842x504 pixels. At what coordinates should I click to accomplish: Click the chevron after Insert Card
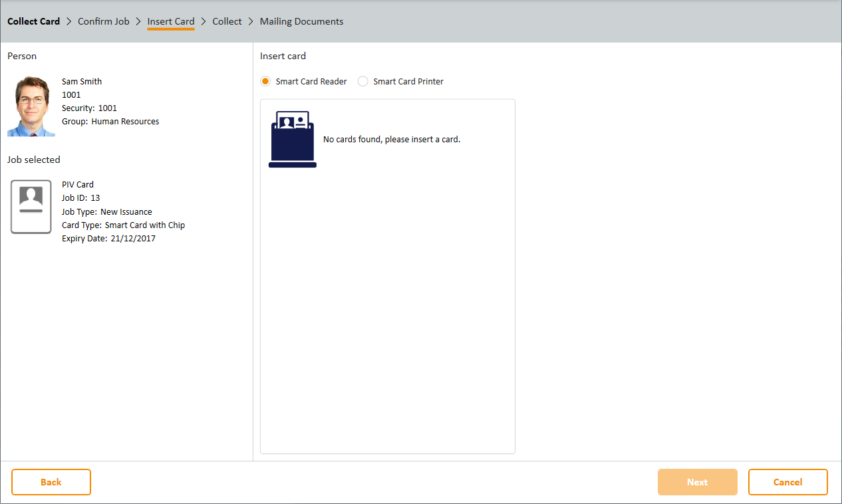click(204, 21)
